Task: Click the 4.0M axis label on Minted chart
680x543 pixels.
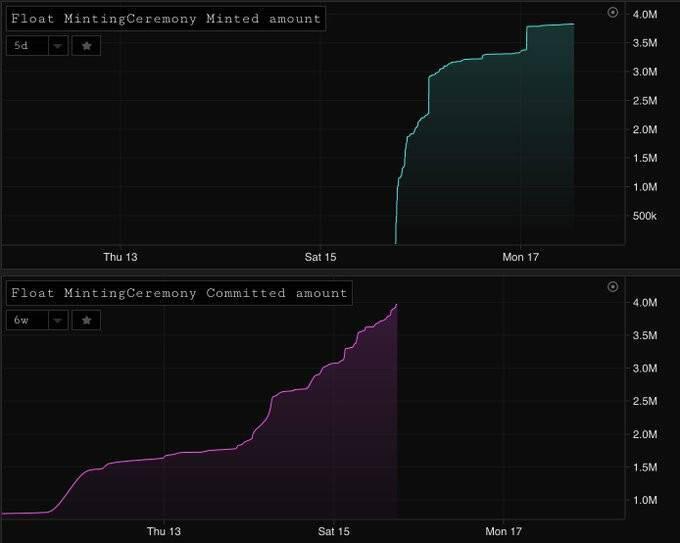Action: pyautogui.click(x=643, y=15)
